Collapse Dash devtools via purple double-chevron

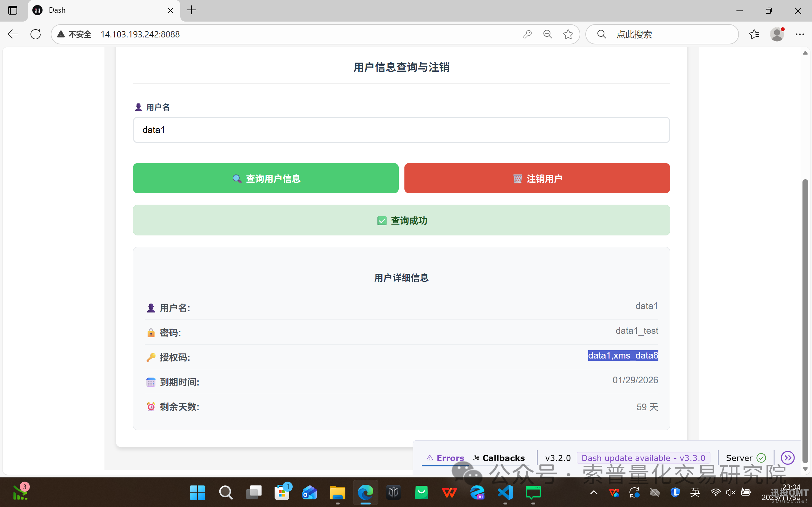[788, 458]
